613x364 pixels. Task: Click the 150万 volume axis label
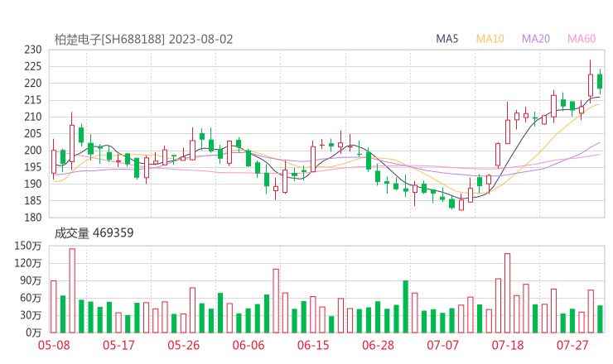click(x=28, y=246)
